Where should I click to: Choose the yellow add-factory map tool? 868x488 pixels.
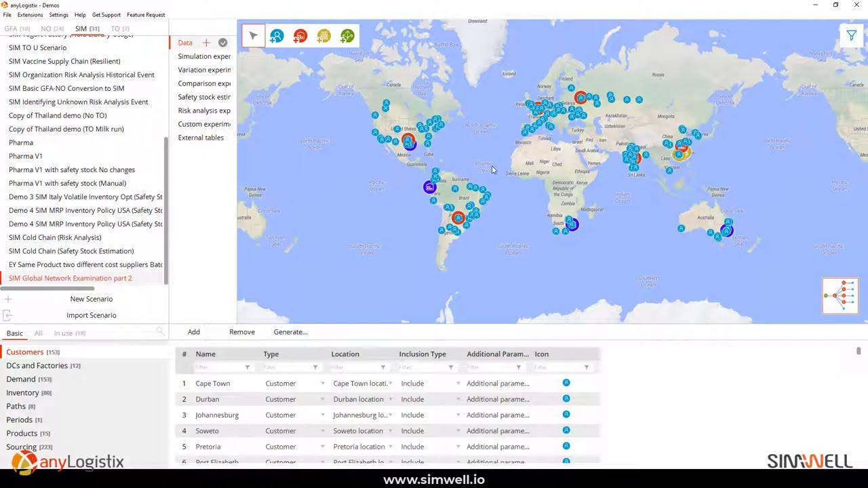(x=323, y=36)
